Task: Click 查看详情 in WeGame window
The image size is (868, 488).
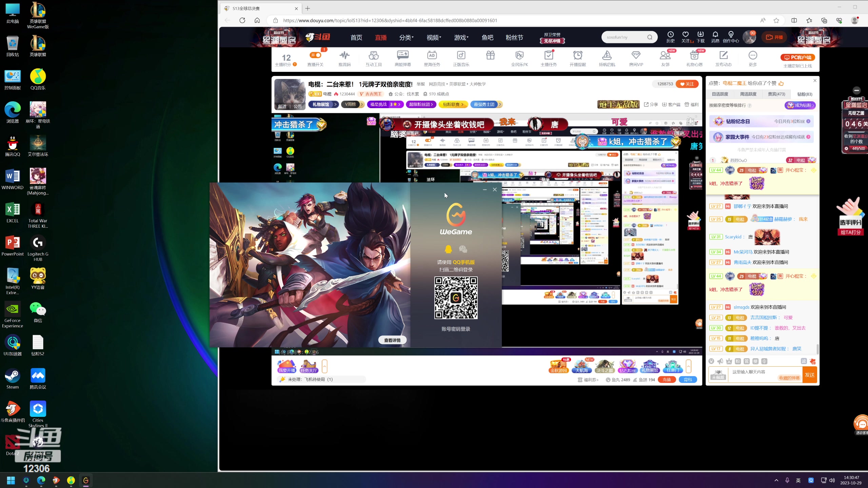Action: (392, 340)
